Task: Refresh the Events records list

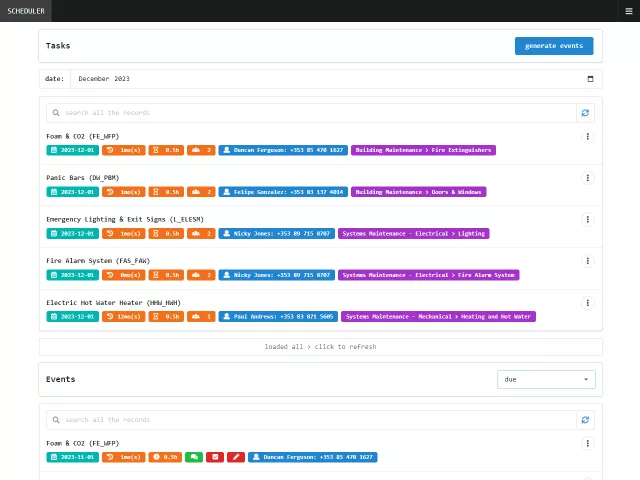Action: pyautogui.click(x=585, y=420)
